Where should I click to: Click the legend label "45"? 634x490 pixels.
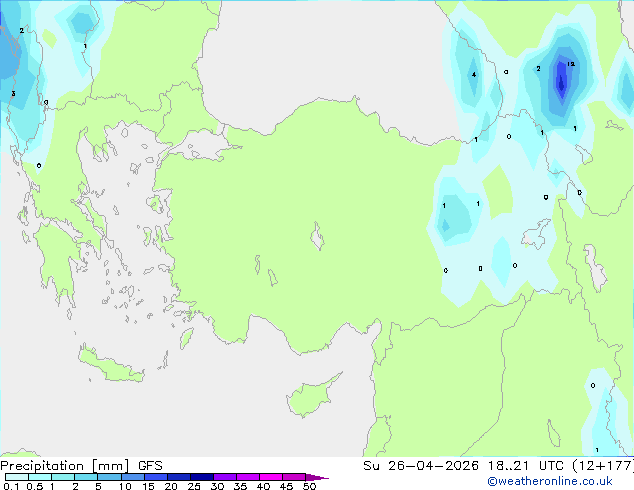click(286, 486)
